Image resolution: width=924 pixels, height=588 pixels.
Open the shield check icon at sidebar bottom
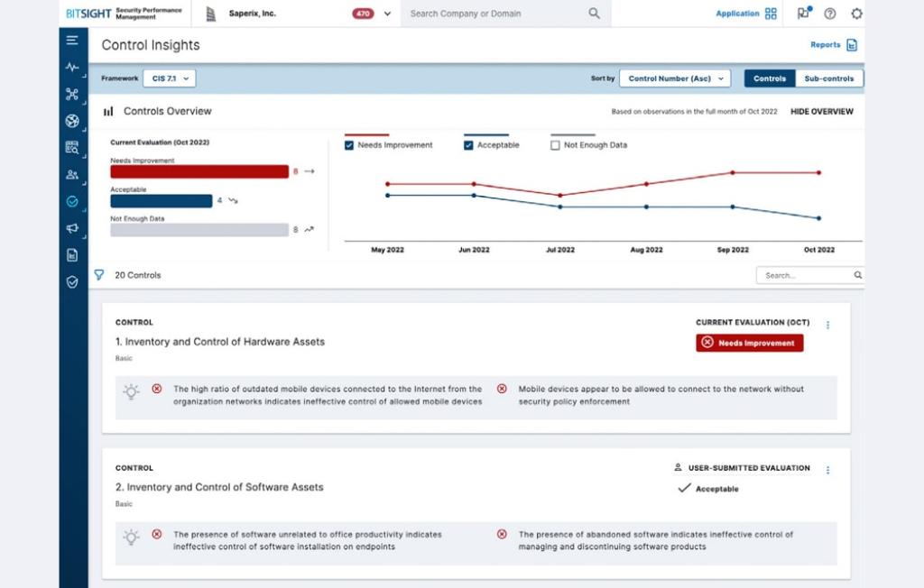73,282
